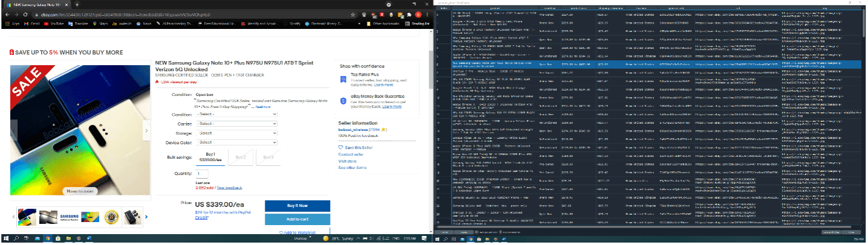Click the eBay address bar
Screen dimensions: 868x245
[193, 14]
